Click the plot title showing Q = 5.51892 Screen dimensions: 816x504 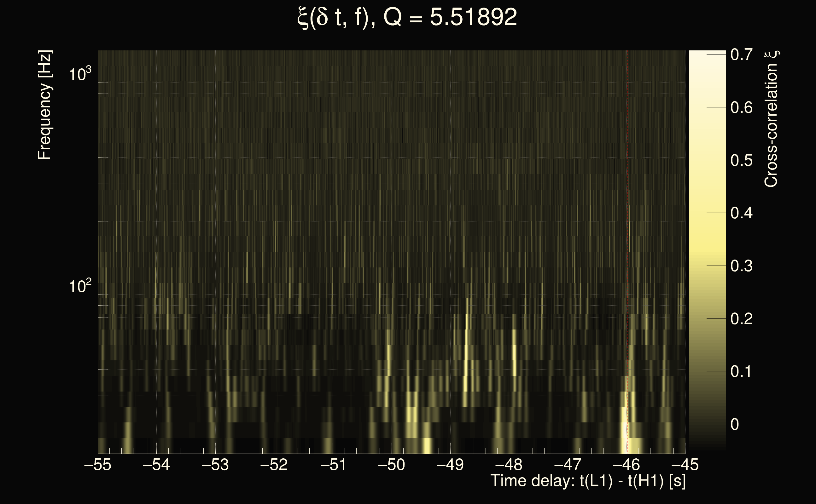coord(407,17)
